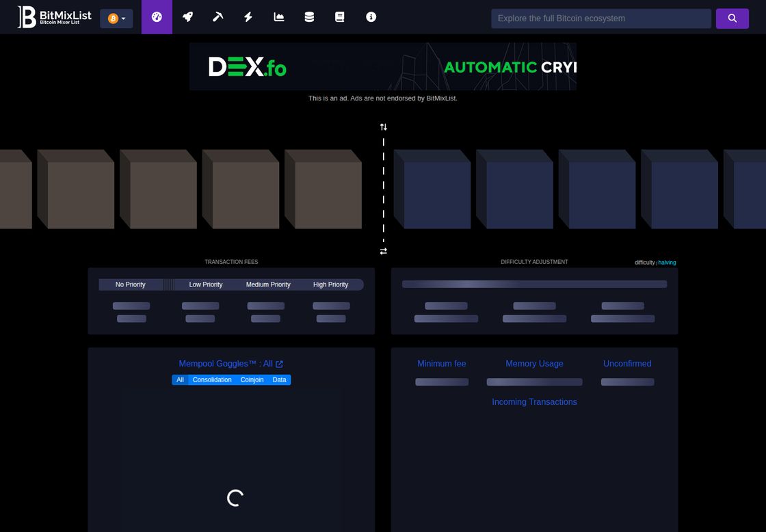
Task: Open the docs book icon
Action: 339,17
